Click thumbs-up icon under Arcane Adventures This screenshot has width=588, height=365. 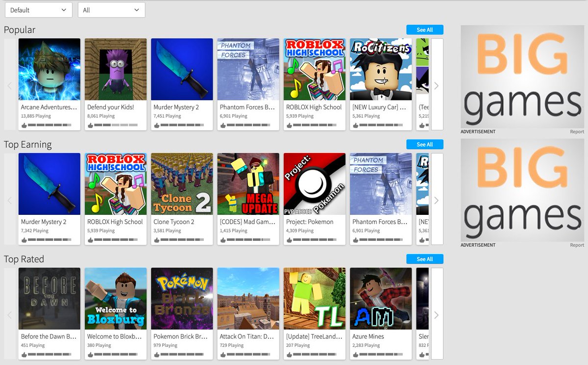pos(24,125)
